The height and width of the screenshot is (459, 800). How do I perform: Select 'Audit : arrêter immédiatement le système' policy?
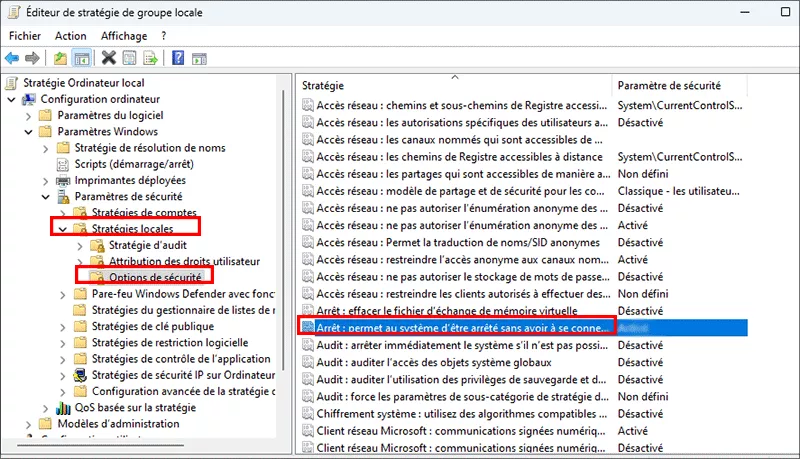(462, 345)
